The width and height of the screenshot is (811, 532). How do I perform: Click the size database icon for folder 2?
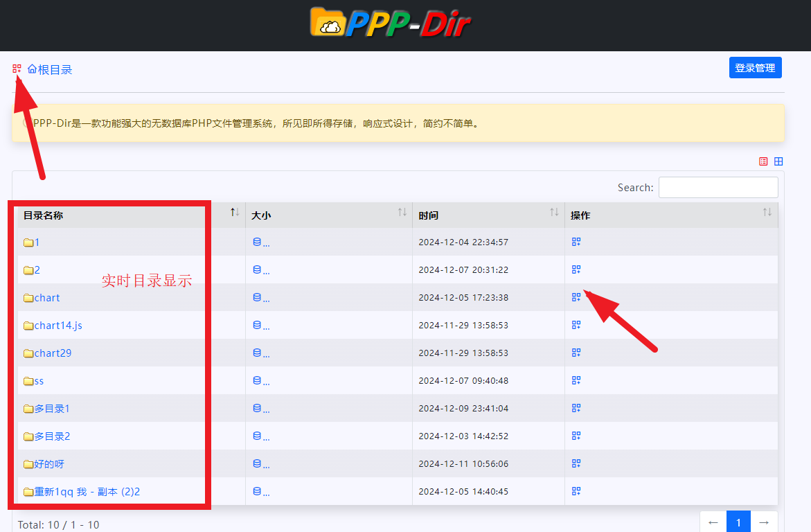[257, 269]
